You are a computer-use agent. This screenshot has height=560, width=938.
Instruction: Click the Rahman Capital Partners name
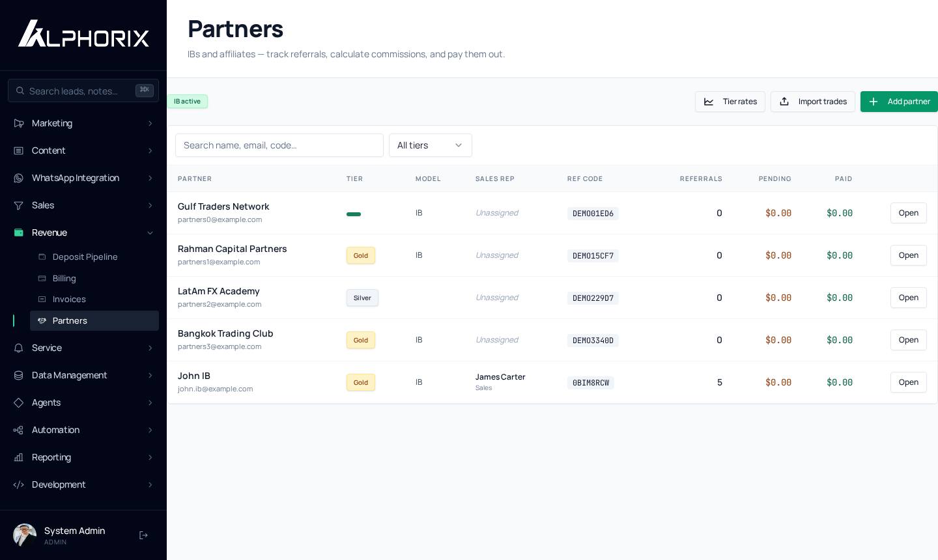[x=233, y=249]
